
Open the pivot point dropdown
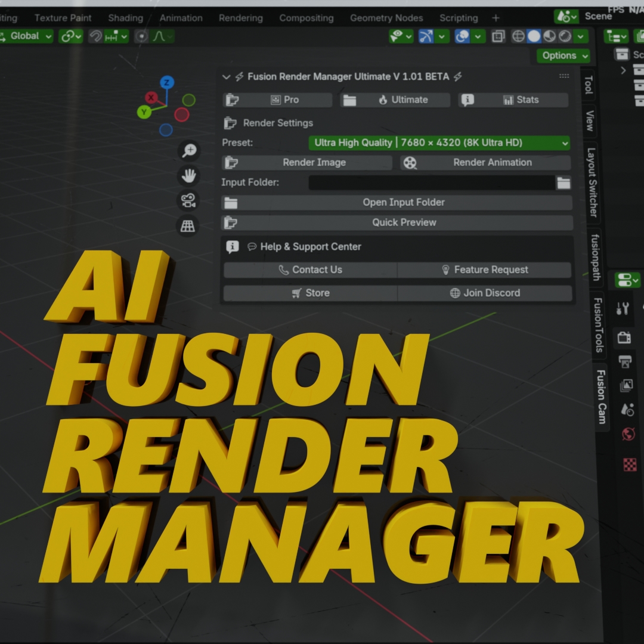tap(70, 36)
